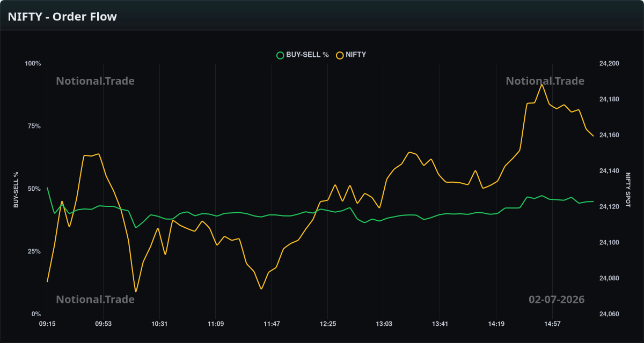644x343 pixels.
Task: Click the 25% left axis label
Action: click(x=35, y=251)
